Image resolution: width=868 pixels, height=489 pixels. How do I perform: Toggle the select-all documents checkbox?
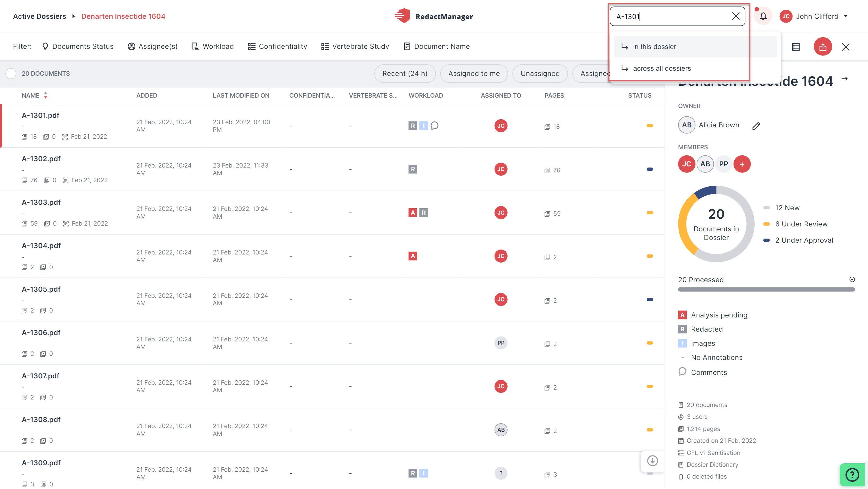pos(11,74)
